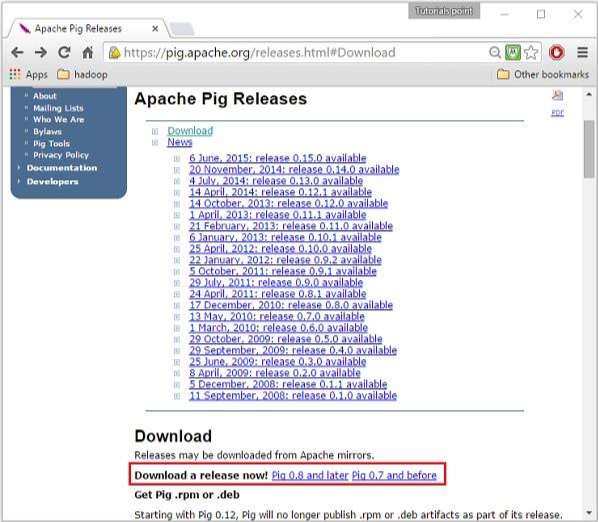
Task: Open 5 October, 2011 release 0.9.1 link
Action: (x=283, y=271)
